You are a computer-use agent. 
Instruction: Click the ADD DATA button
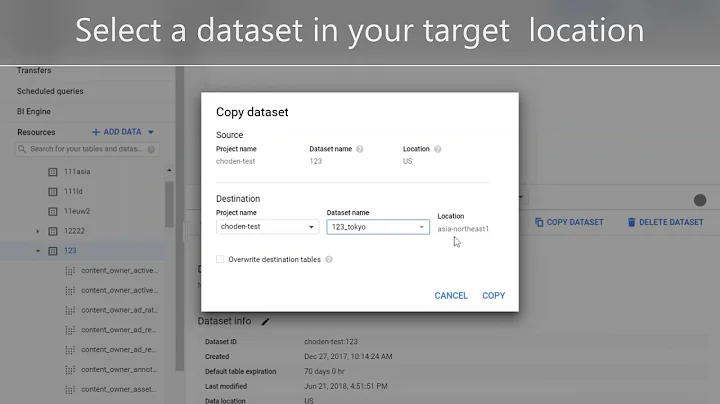(122, 132)
